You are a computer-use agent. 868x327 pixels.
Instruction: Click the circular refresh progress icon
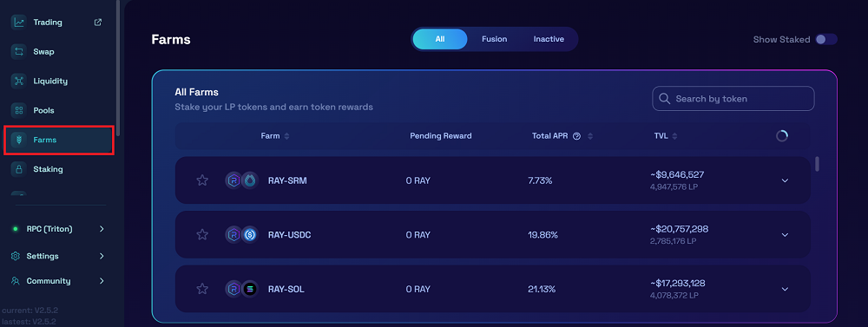(x=782, y=135)
